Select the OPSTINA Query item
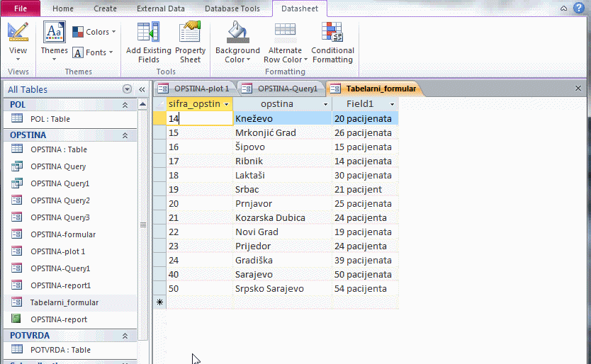The width and height of the screenshot is (591, 364). (x=70, y=166)
